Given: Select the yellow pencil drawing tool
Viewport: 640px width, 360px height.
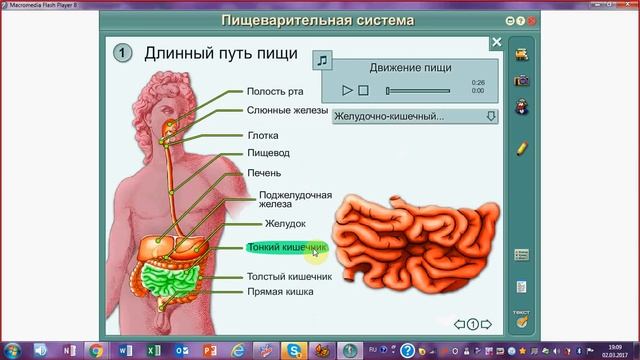Looking at the screenshot, I should pyautogui.click(x=522, y=148).
